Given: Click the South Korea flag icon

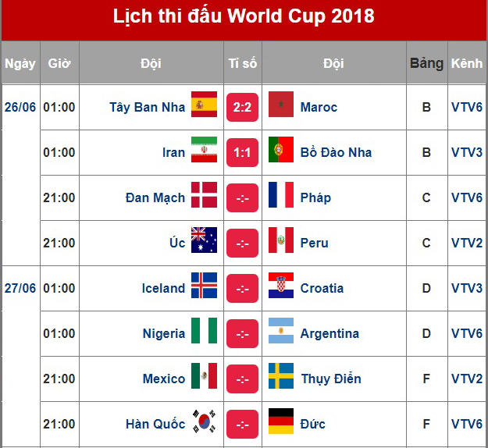Looking at the screenshot, I should click(204, 422).
